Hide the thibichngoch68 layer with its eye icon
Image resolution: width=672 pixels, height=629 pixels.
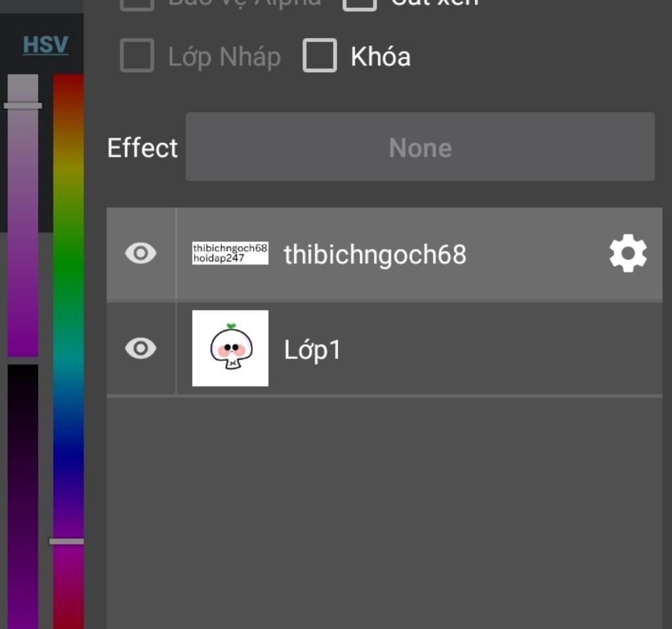click(140, 253)
